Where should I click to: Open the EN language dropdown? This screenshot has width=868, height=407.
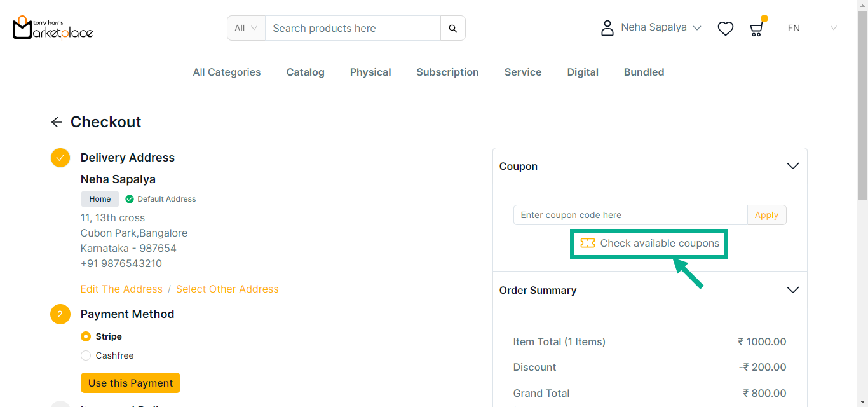(x=812, y=28)
